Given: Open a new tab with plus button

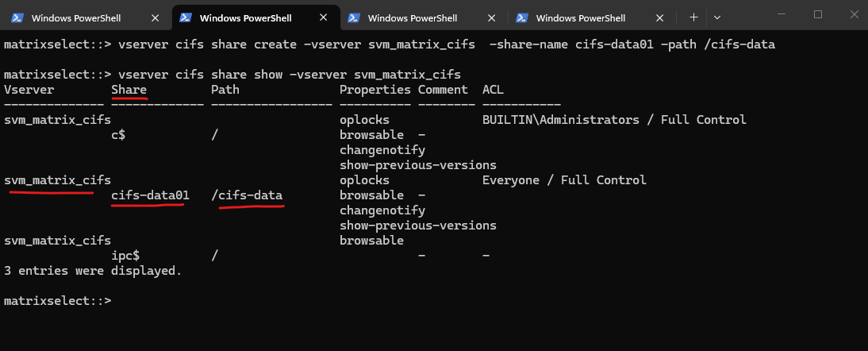Looking at the screenshot, I should click(x=693, y=17).
